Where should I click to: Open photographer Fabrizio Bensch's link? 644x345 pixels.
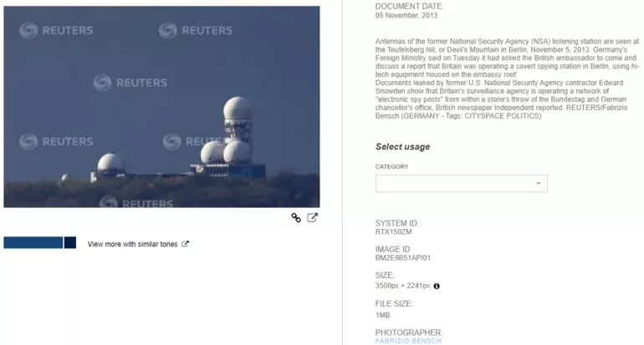(408, 341)
